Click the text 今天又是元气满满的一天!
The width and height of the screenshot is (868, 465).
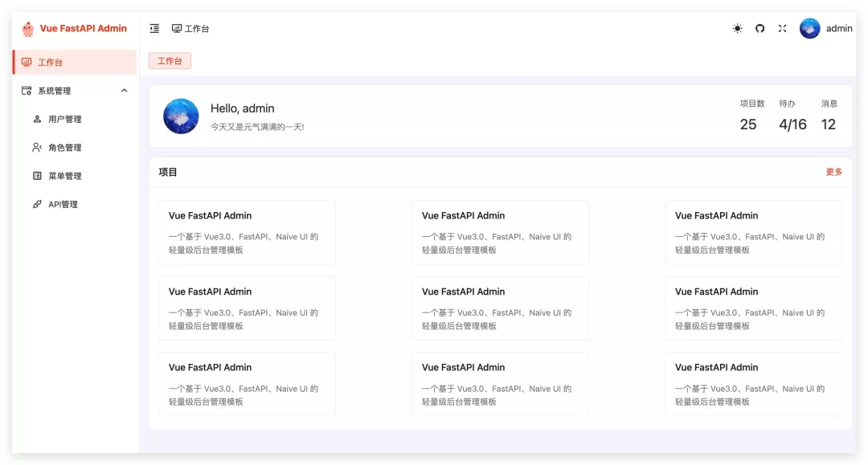257,127
